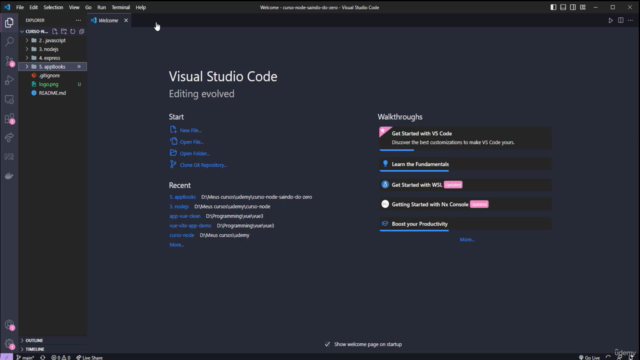Open the Manage gear icon
640x360 pixels.
pyautogui.click(x=9, y=344)
